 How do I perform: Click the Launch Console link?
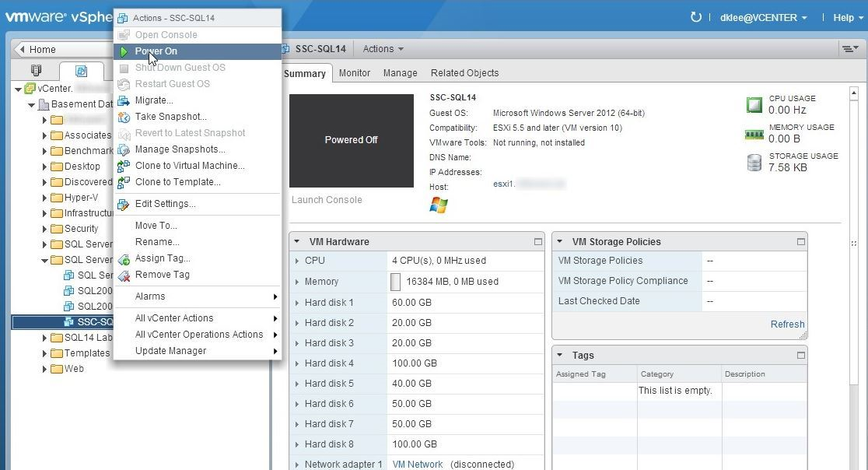327,200
